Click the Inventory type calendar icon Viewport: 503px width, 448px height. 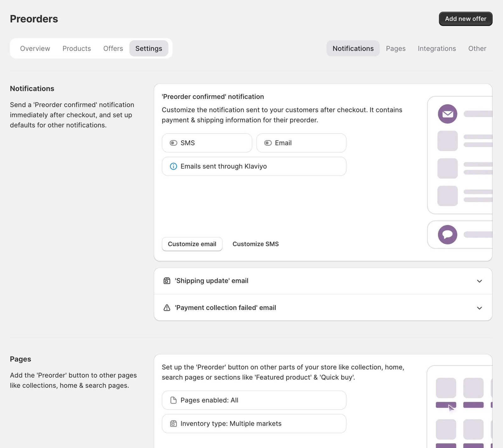pyautogui.click(x=173, y=423)
